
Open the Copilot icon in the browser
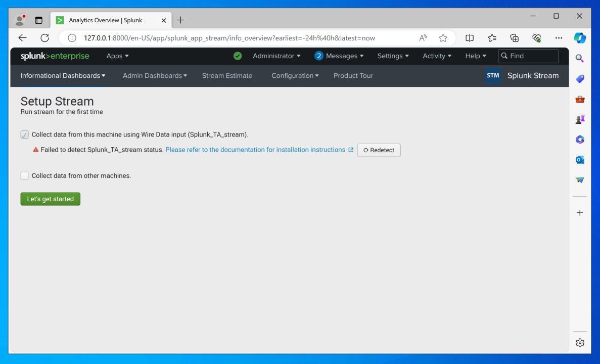[x=580, y=38]
